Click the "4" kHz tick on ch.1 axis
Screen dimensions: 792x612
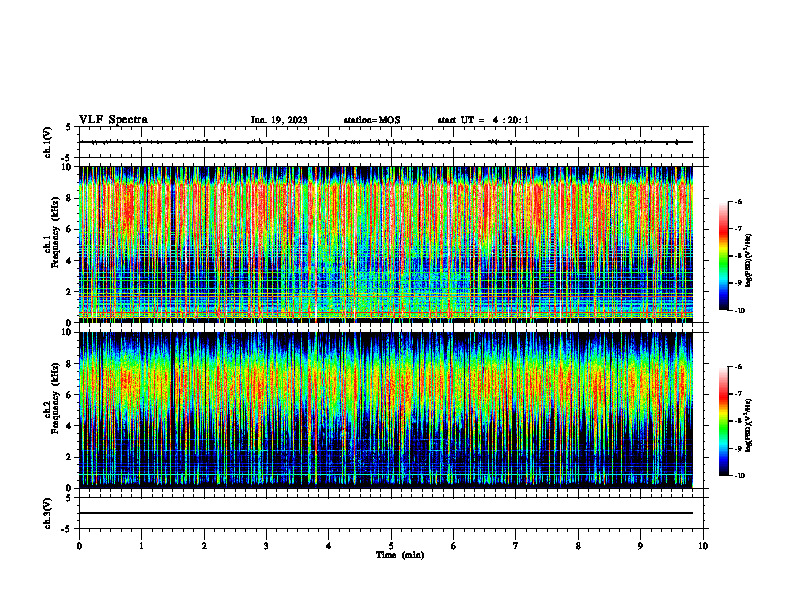pos(70,261)
